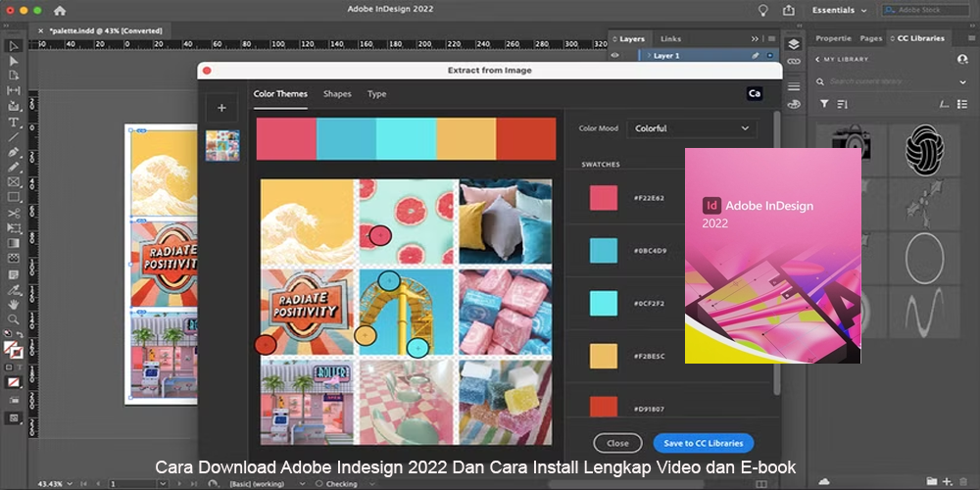The height and width of the screenshot is (490, 980).
Task: Select the Selection tool (black arrow)
Action: coord(13,46)
